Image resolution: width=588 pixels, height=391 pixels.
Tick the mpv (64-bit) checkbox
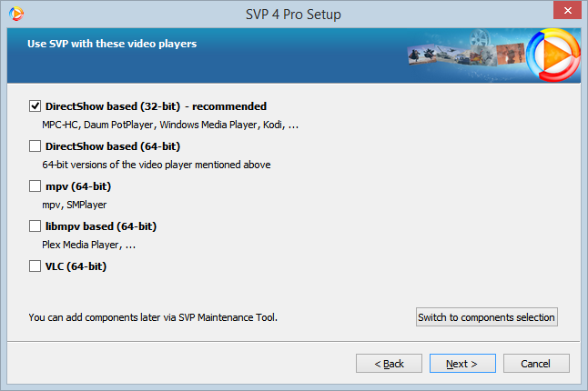[x=35, y=186]
